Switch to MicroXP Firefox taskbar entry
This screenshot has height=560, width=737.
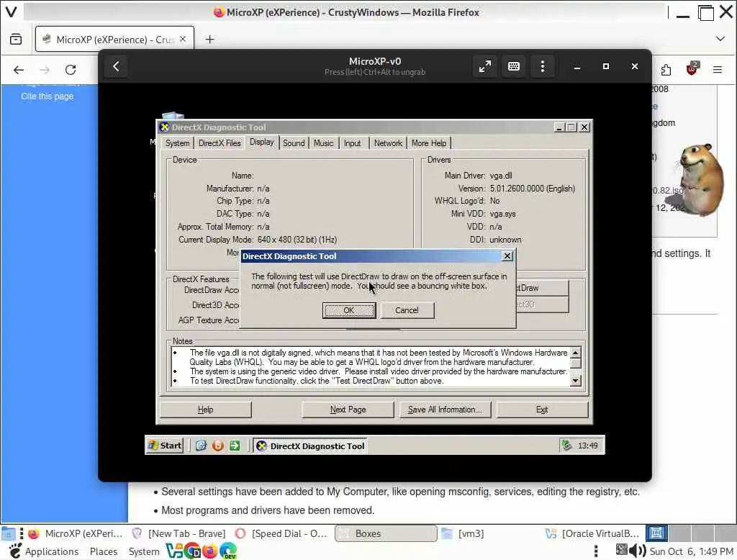pyautogui.click(x=75, y=533)
